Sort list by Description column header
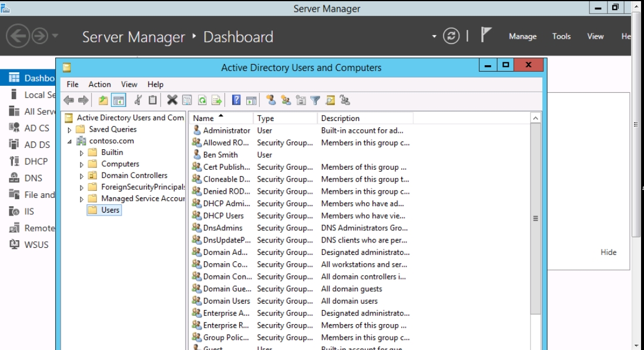Screen dimensions: 644x350 [365, 118]
